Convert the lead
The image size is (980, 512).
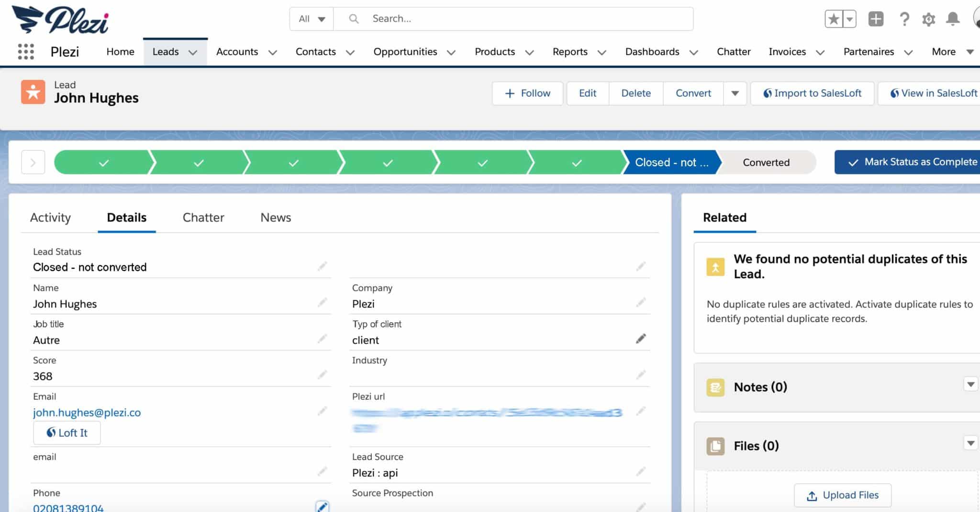693,93
